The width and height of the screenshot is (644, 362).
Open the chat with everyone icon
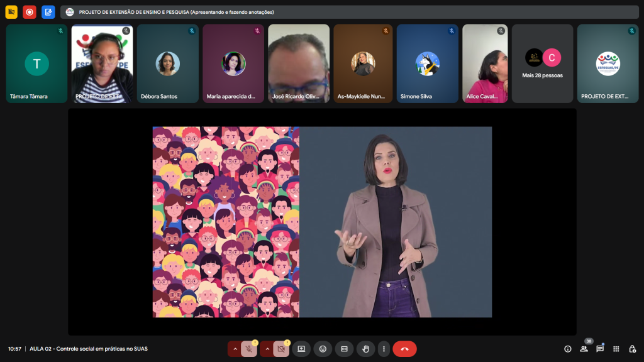600,349
